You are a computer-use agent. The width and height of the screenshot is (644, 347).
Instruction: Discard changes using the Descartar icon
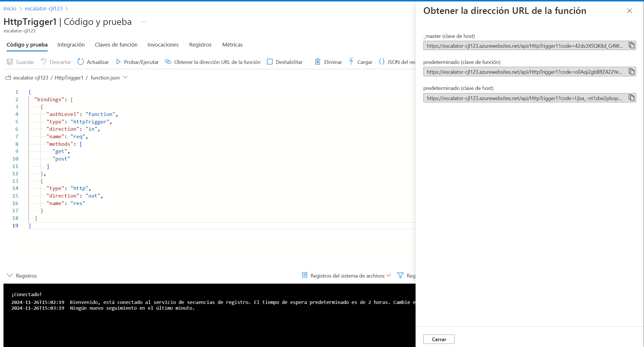[x=43, y=62]
